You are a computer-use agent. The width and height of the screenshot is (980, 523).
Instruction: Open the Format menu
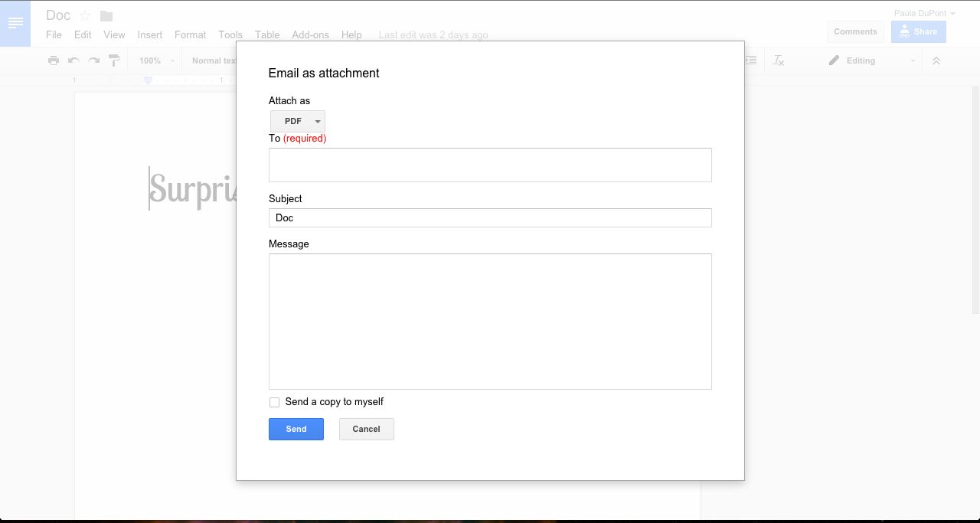point(190,34)
